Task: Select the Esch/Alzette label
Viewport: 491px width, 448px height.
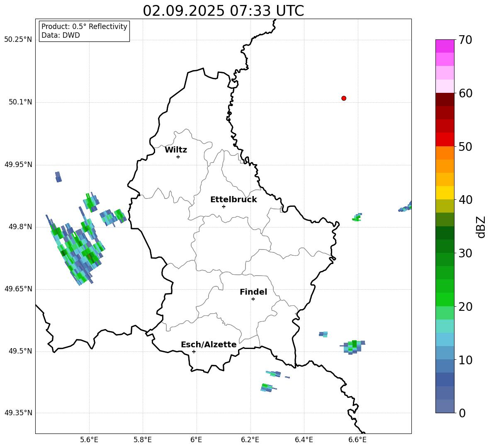Action: click(x=209, y=344)
